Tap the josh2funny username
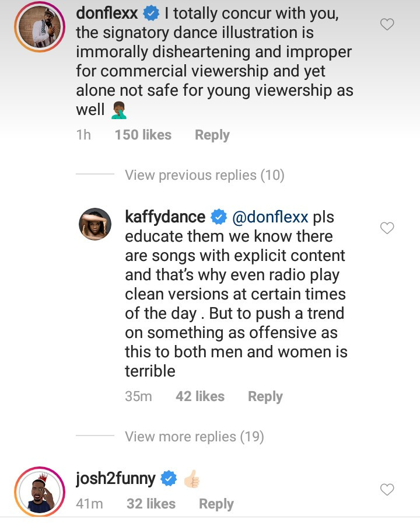Viewport: 420px width, 526px height. (x=116, y=479)
